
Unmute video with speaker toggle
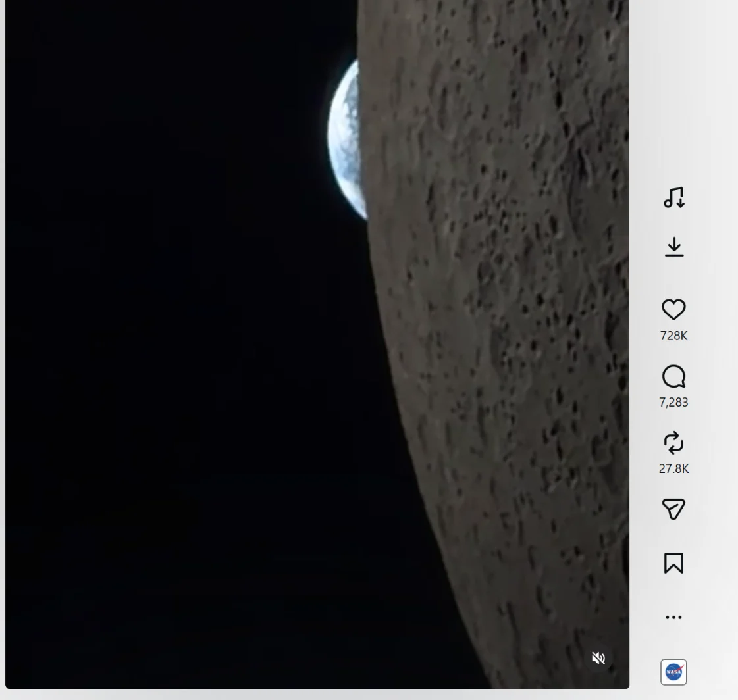point(598,658)
